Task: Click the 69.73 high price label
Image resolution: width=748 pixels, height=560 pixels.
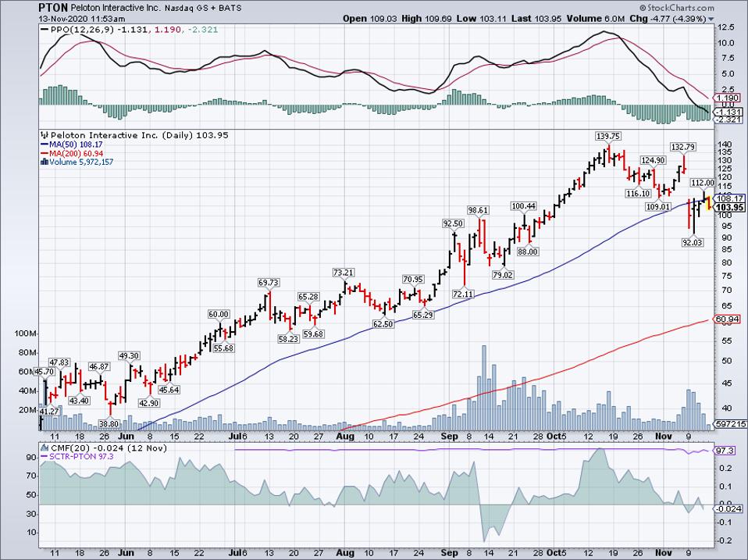Action: pyautogui.click(x=269, y=283)
